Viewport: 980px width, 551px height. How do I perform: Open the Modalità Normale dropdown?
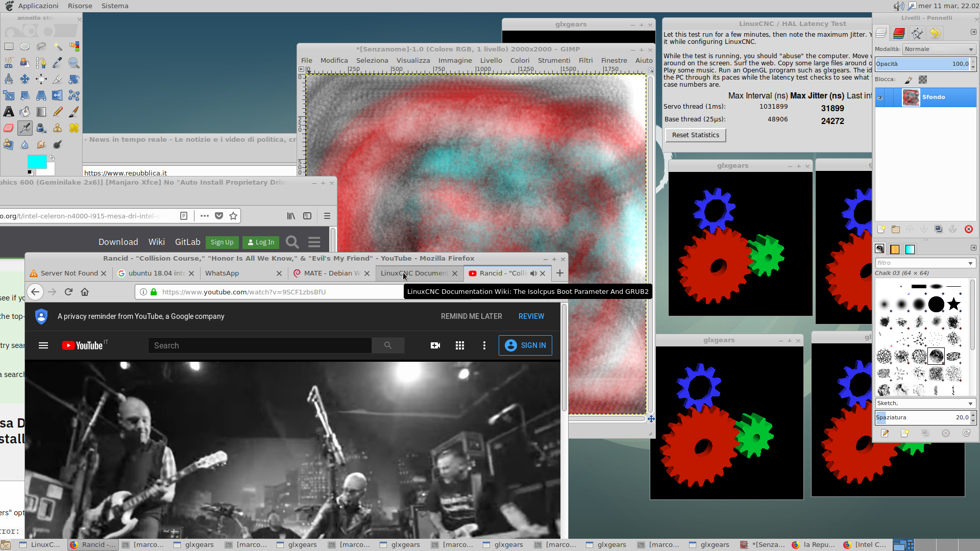(939, 49)
